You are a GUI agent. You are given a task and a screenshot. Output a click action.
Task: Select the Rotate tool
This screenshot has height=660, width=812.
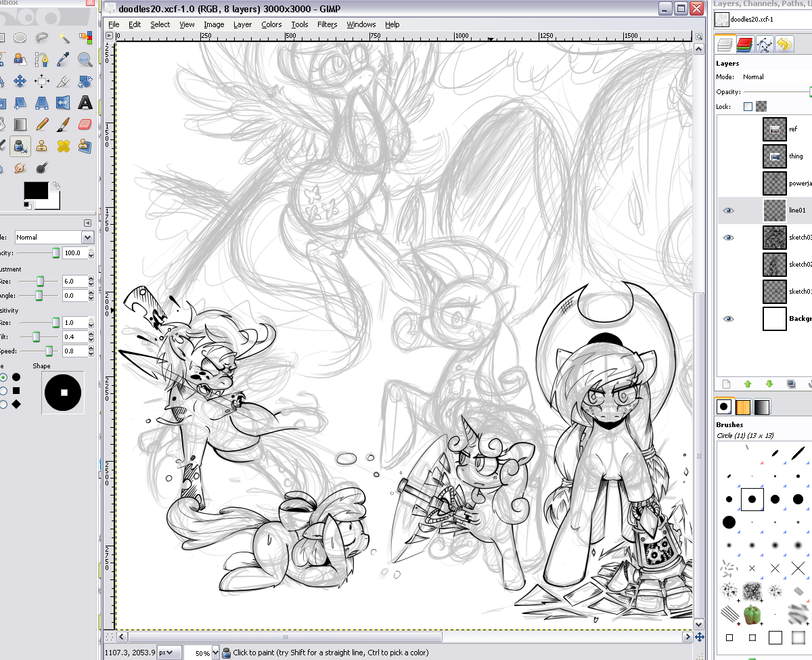(x=85, y=81)
